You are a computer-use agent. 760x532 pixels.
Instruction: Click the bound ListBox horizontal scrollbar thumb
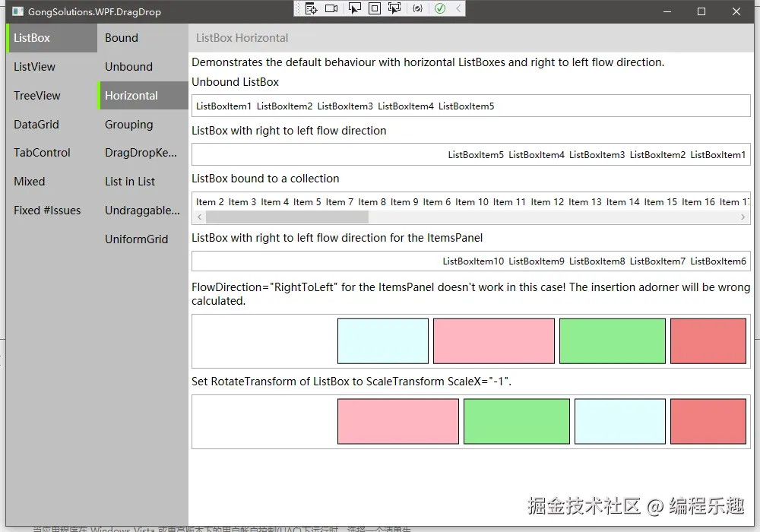pos(287,217)
